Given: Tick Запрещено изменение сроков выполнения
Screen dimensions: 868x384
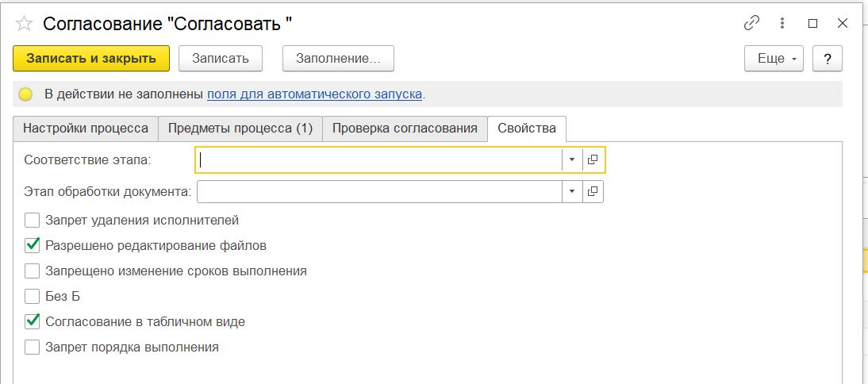Looking at the screenshot, I should tap(32, 271).
